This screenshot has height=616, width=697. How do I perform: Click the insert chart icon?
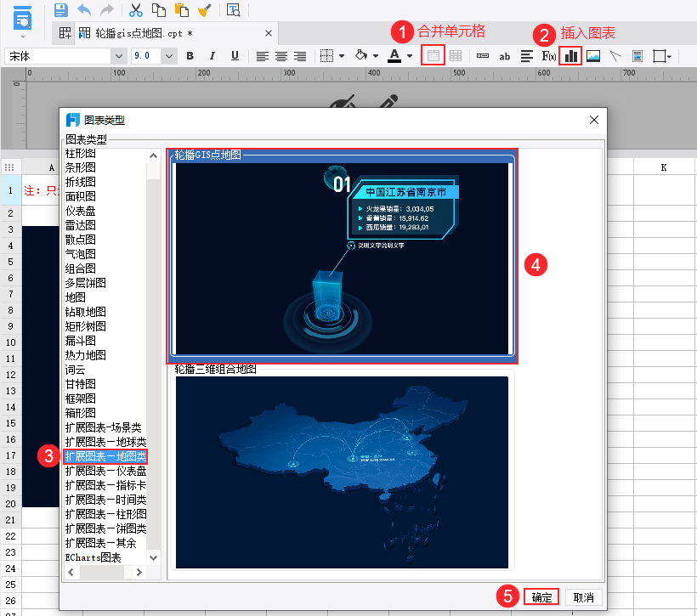point(570,56)
